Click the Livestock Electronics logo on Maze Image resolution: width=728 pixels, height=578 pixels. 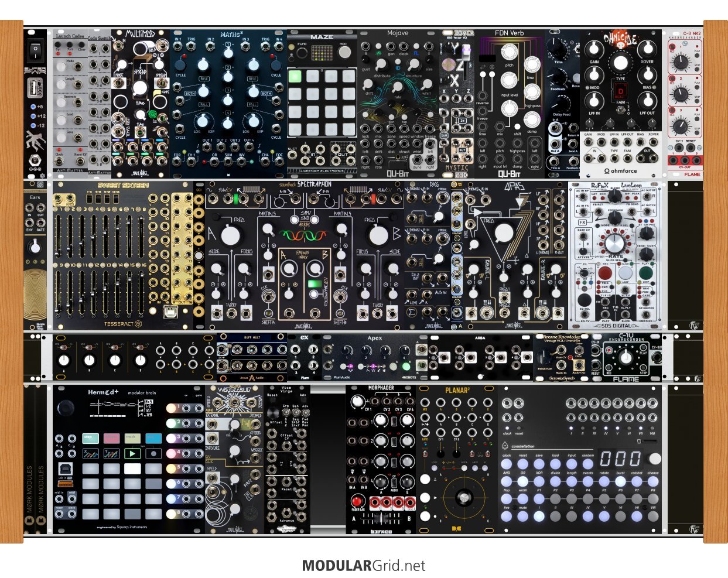tap(322, 170)
